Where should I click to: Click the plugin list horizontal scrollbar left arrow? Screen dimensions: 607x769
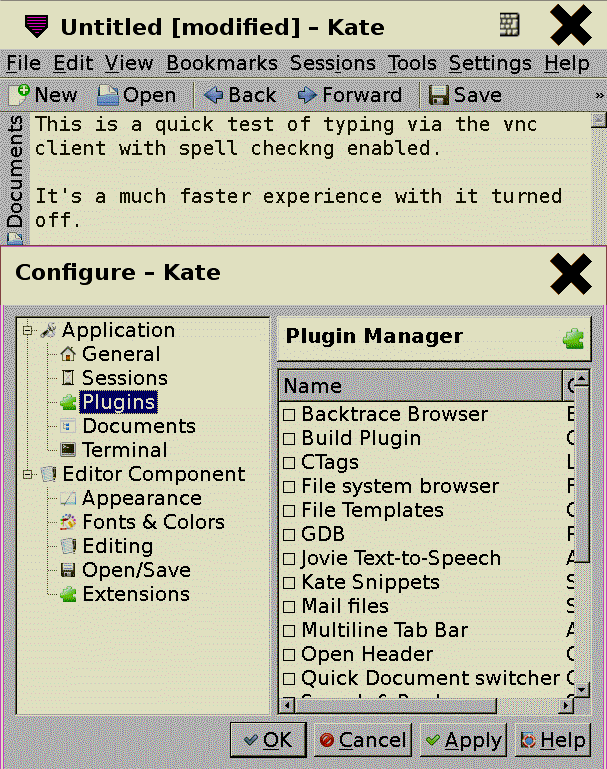(287, 706)
